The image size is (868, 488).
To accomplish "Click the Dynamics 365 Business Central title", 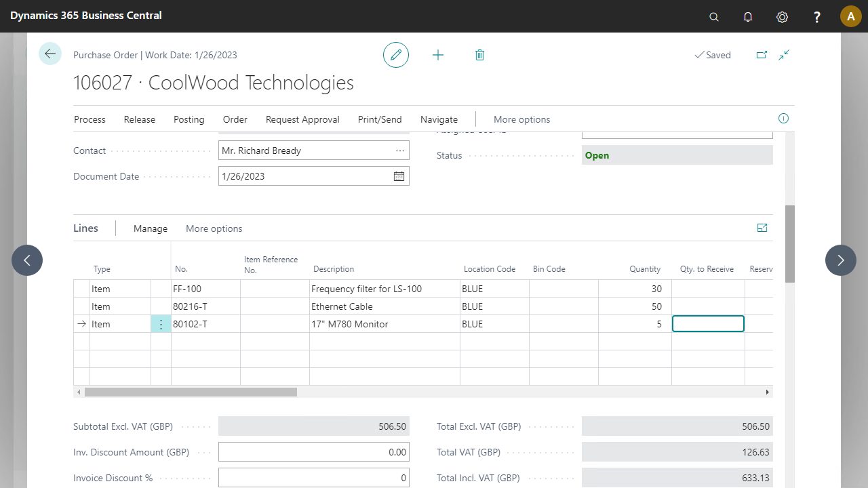I will [x=86, y=15].
